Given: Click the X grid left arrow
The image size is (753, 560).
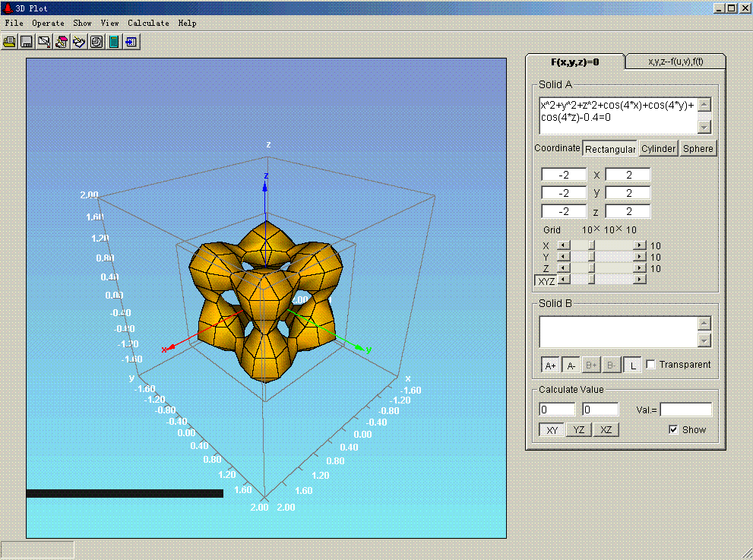Looking at the screenshot, I should [563, 245].
